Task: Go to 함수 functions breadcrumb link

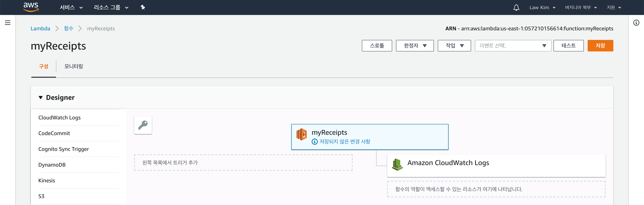Action: pyautogui.click(x=68, y=29)
